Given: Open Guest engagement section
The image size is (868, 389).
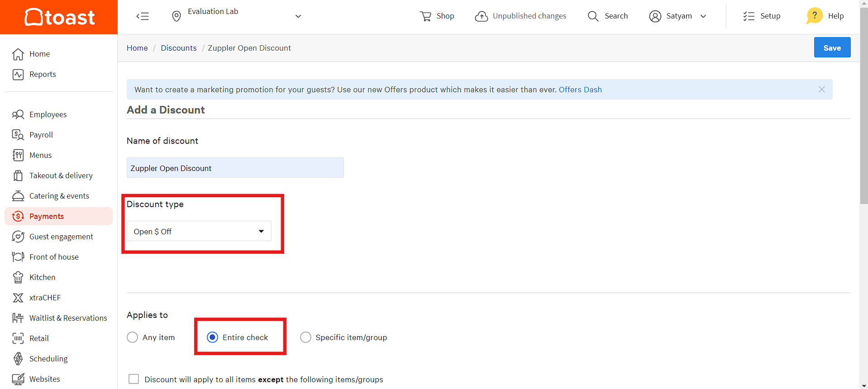Looking at the screenshot, I should [61, 237].
